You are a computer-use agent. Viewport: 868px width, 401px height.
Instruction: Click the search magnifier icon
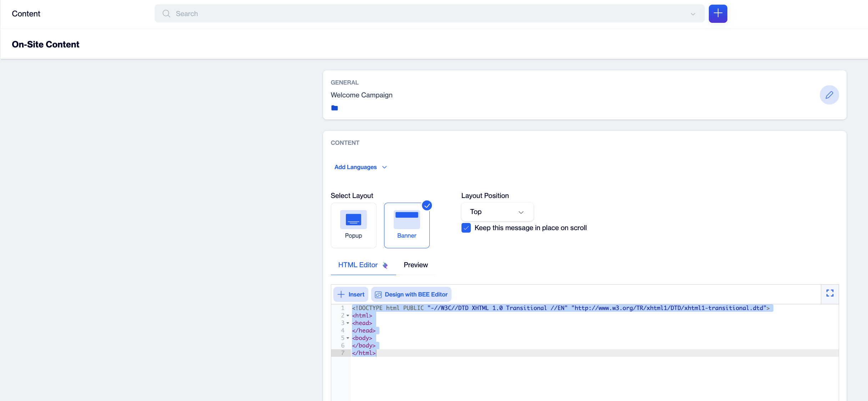[166, 14]
